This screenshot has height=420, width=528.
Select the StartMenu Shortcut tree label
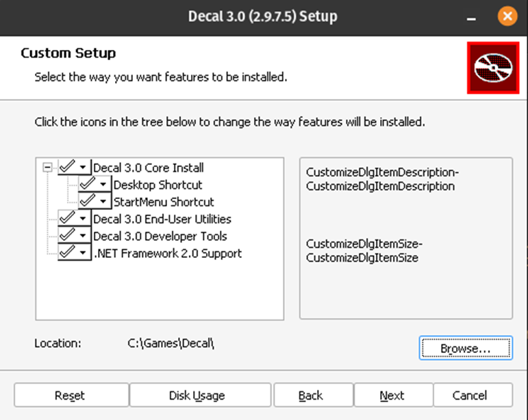[164, 202]
